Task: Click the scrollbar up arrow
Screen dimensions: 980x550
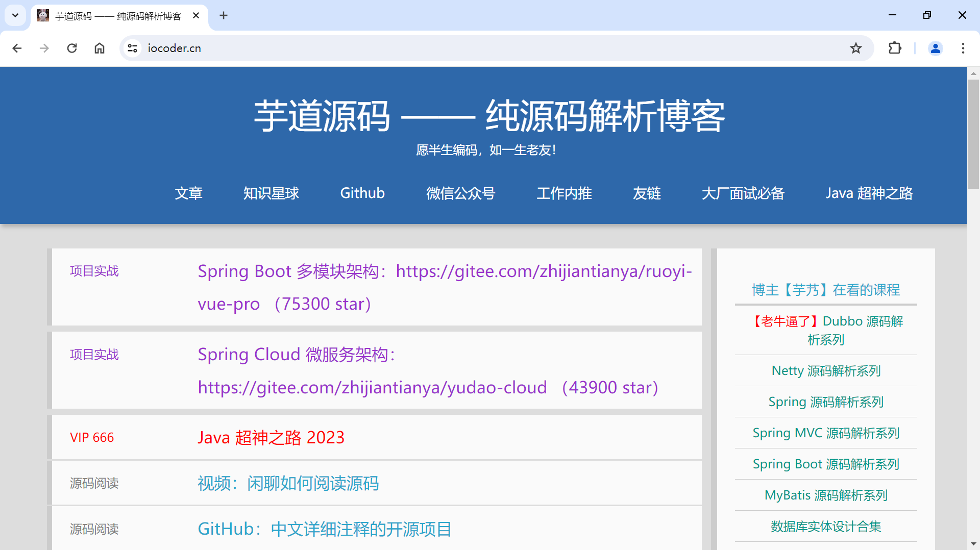Action: pos(973,73)
